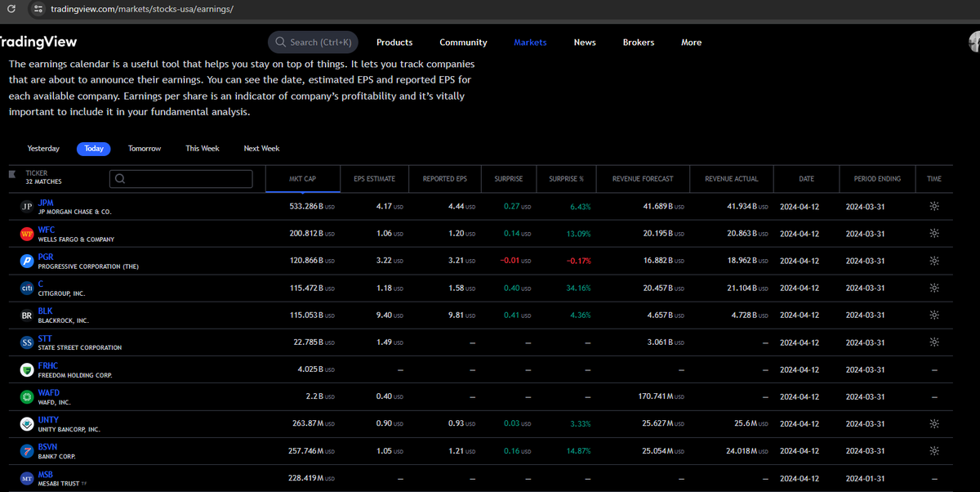Sort by DATE column header
Image resolution: width=980 pixels, height=492 pixels.
click(x=806, y=179)
